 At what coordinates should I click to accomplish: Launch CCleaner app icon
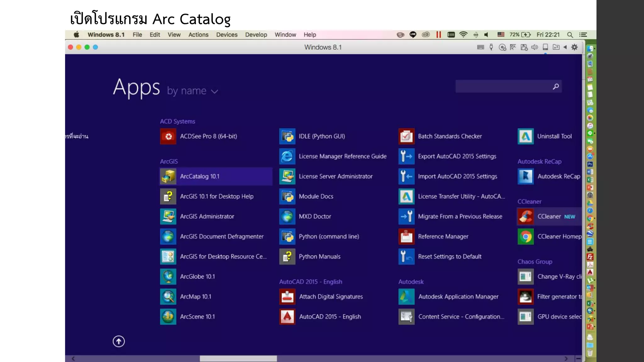(526, 217)
